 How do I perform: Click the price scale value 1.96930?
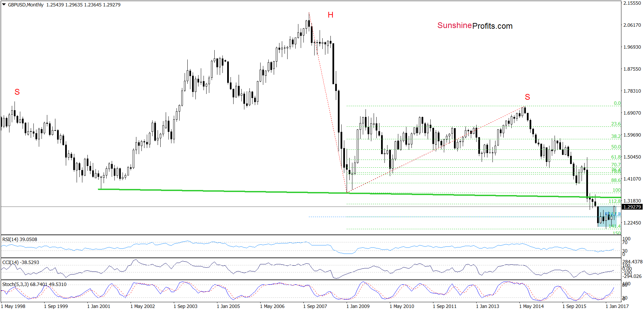632,47
